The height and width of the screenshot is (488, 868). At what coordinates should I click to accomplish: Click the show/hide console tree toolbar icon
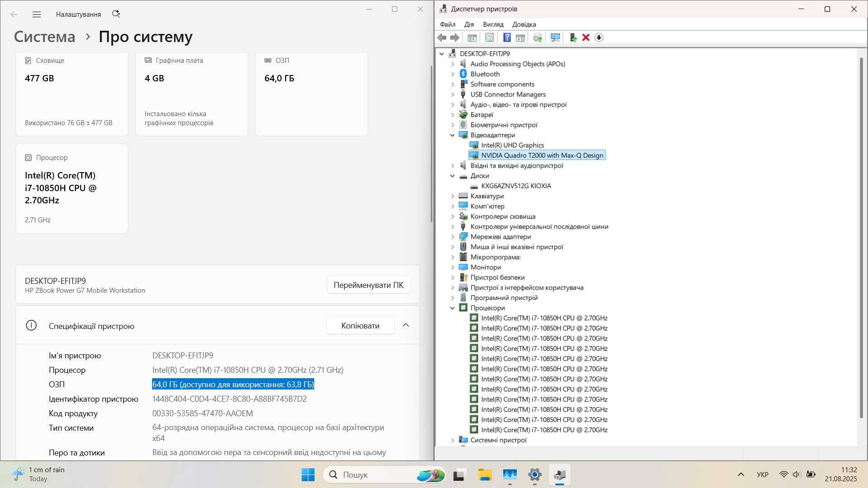click(x=472, y=38)
